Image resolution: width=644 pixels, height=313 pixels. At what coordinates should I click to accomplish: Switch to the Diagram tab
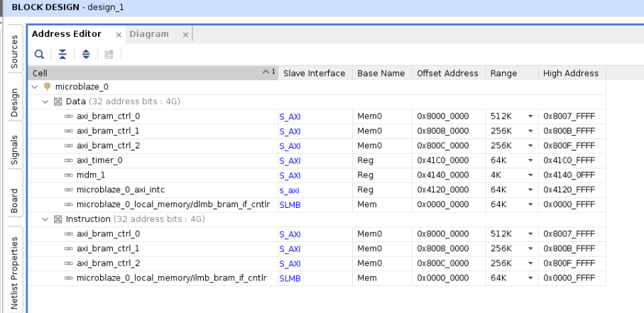pos(149,34)
